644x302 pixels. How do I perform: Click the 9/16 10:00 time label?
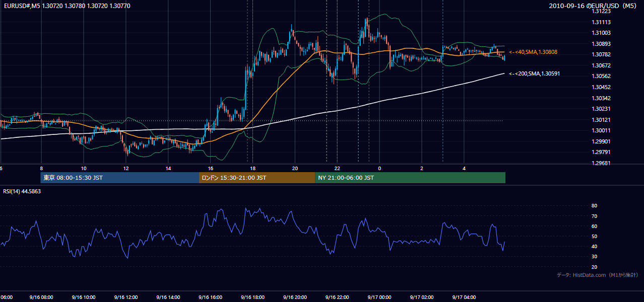tap(83, 297)
